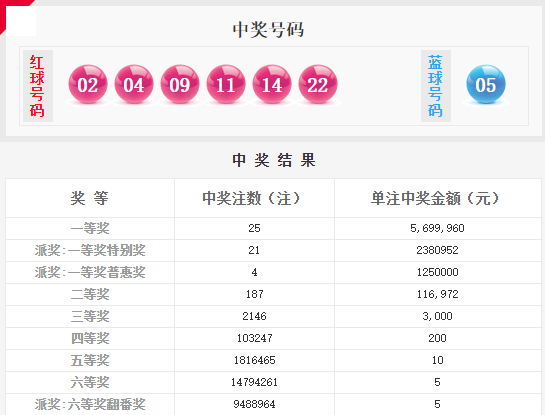Click second prize count 187
545x415 pixels.
click(x=254, y=294)
